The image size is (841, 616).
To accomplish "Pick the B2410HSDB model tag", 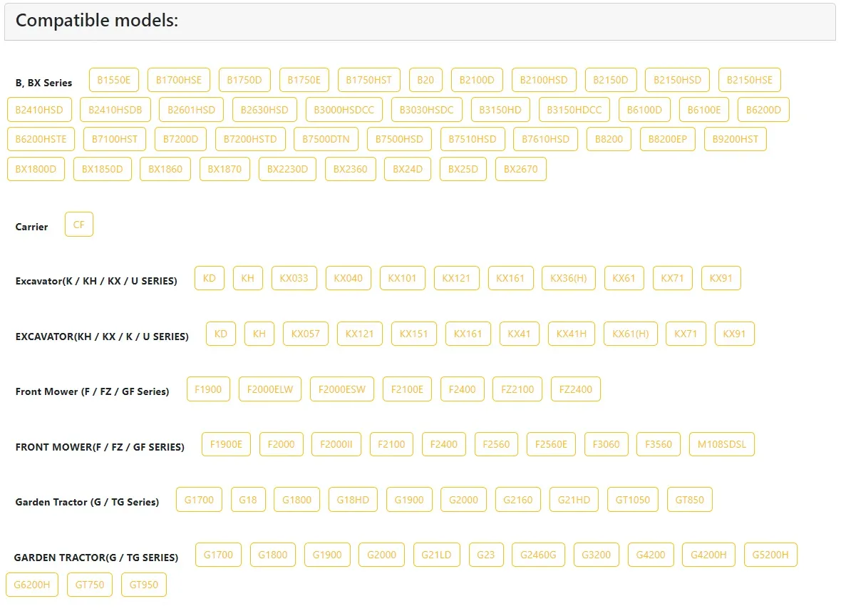I will tap(115, 110).
